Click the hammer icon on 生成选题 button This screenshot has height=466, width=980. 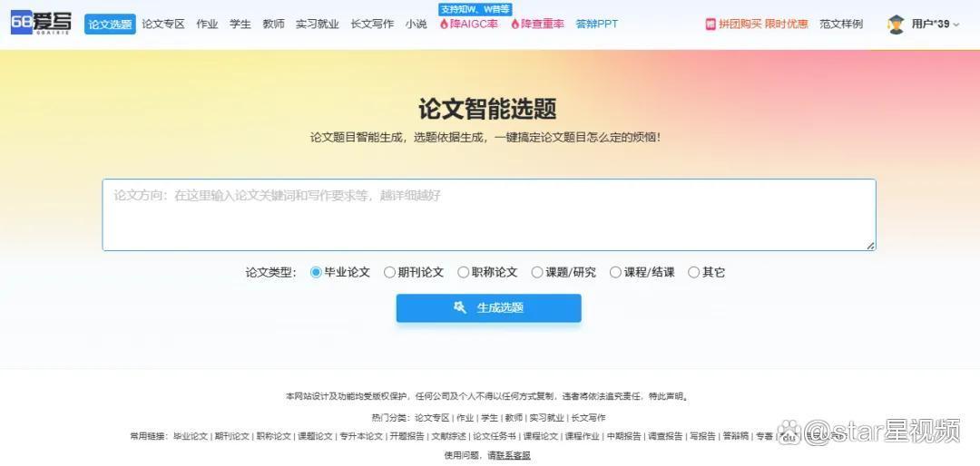pyautogui.click(x=460, y=307)
